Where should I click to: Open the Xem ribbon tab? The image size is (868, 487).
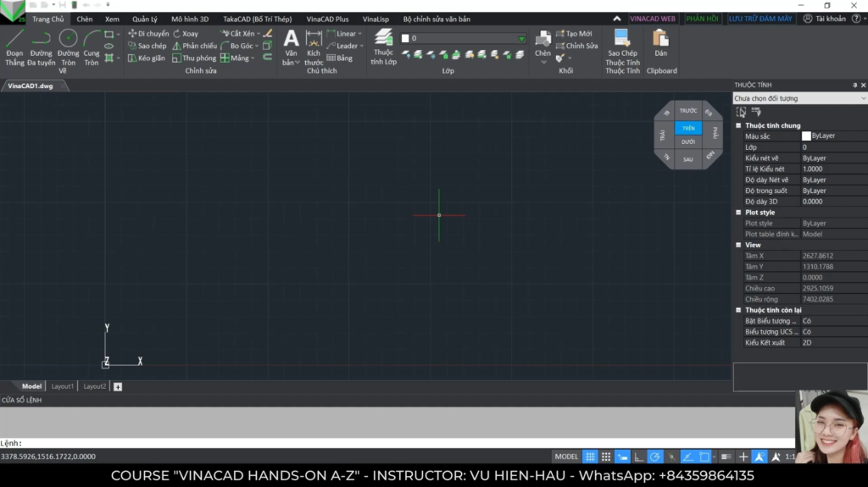point(112,19)
